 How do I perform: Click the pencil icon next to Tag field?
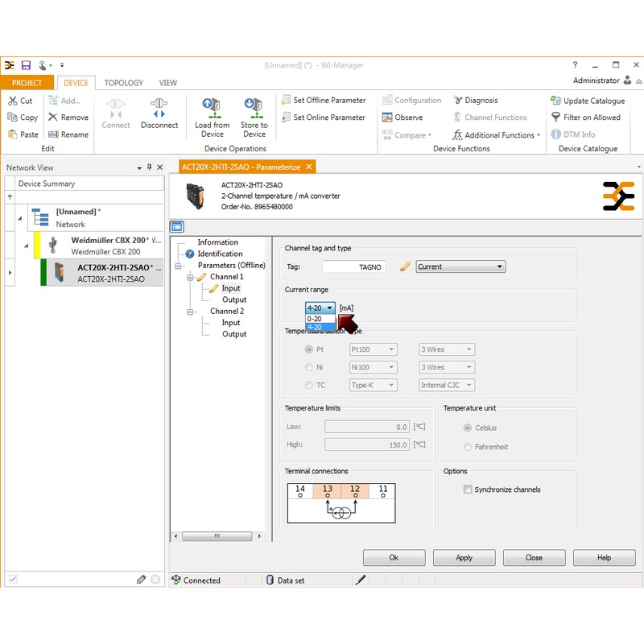[x=405, y=266]
